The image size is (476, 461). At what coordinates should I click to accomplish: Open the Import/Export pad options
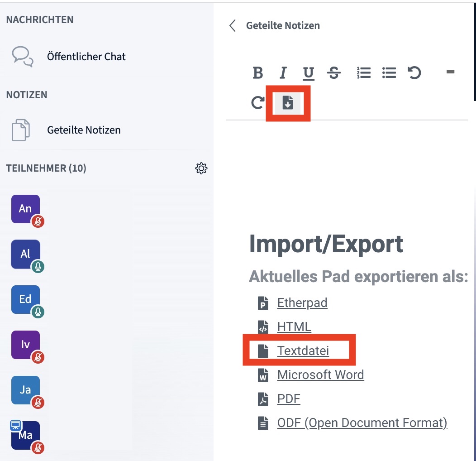[288, 103]
